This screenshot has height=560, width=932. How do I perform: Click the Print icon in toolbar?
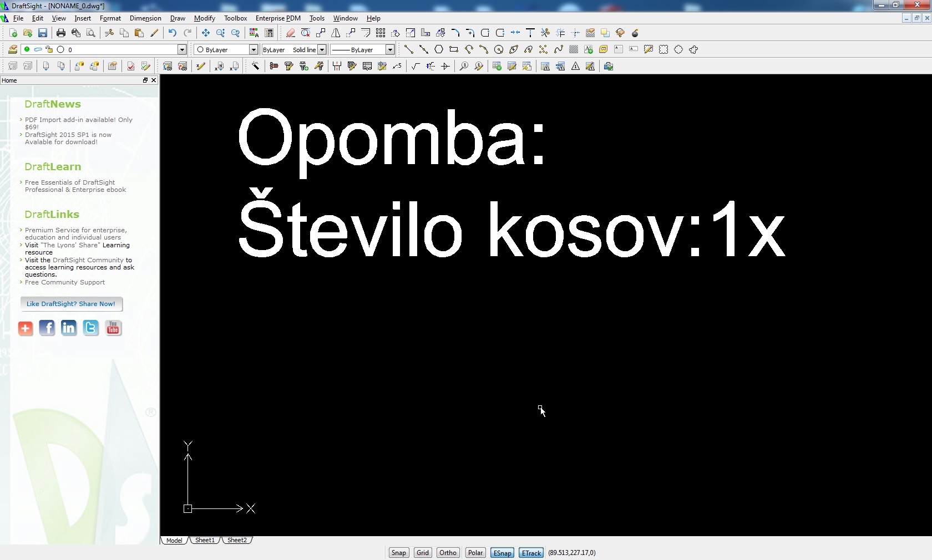click(x=61, y=33)
